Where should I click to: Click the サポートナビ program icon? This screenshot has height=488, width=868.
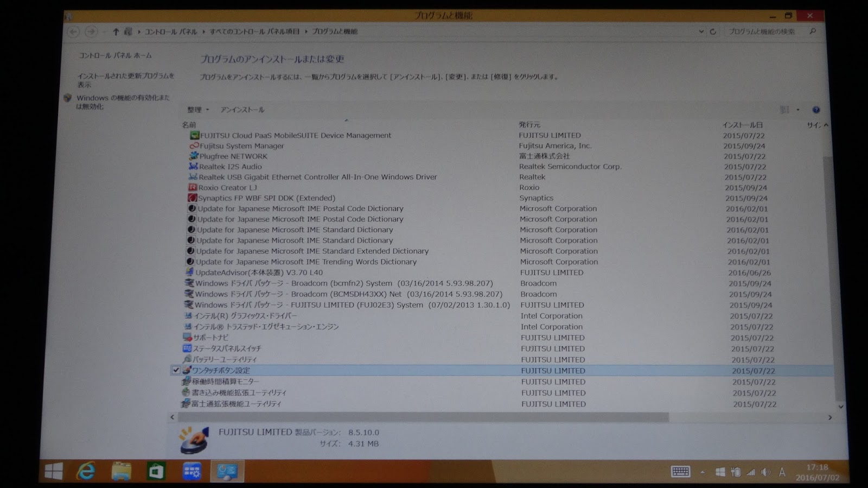pos(188,337)
